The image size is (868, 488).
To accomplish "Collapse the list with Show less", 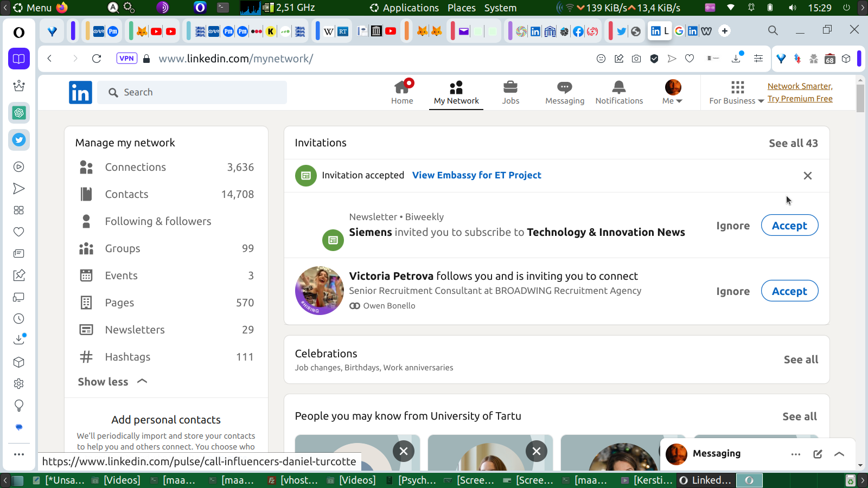I will pos(113,382).
